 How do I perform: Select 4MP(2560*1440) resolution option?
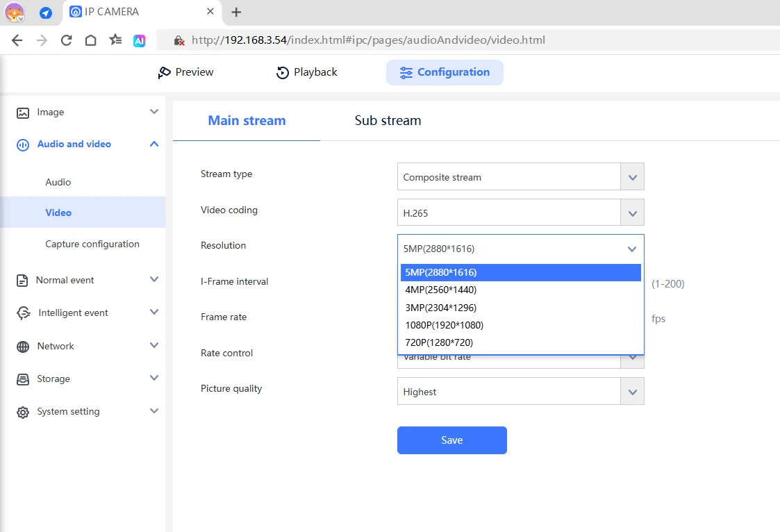[x=440, y=290]
